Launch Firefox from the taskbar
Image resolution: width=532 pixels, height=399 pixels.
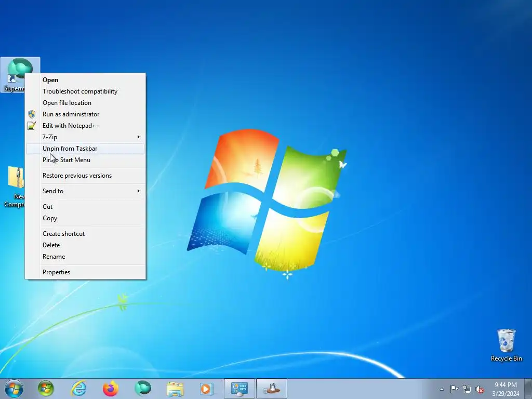pyautogui.click(x=111, y=389)
